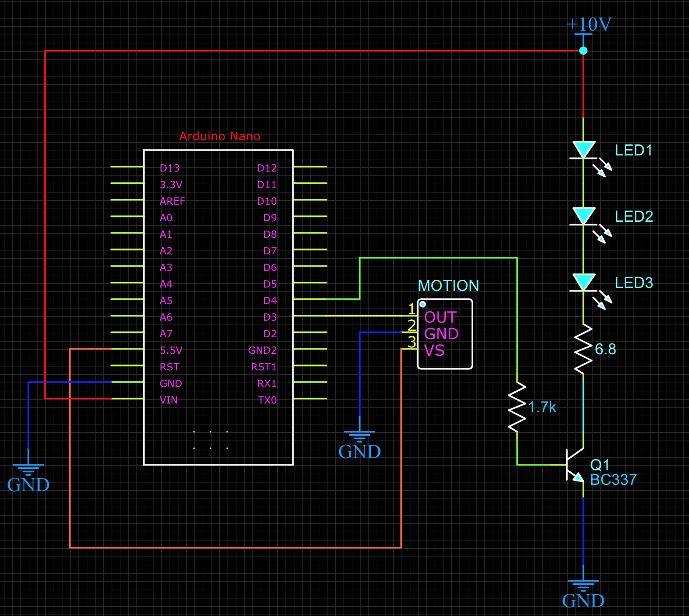689x616 pixels.
Task: Select the 'D4' pin label
Action: point(270,301)
